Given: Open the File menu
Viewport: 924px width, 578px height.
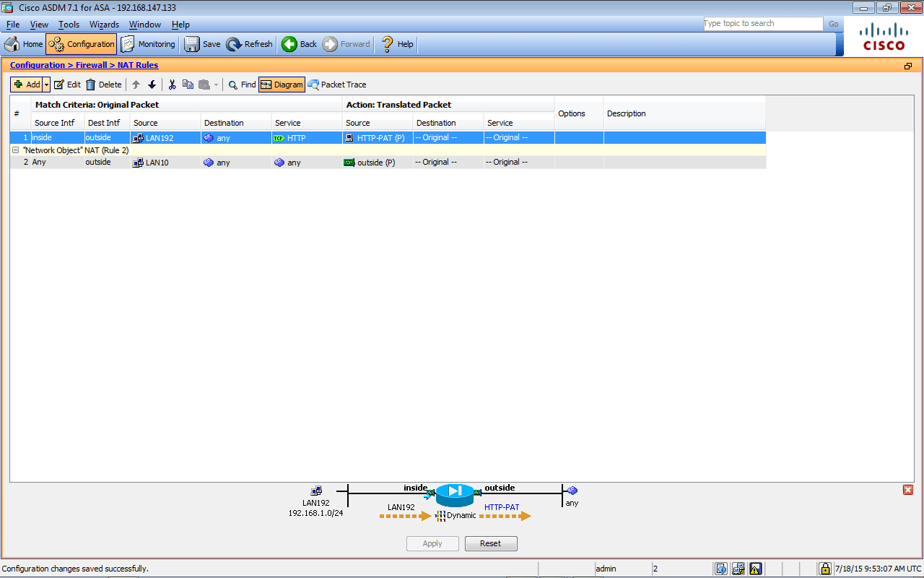Looking at the screenshot, I should tap(13, 25).
